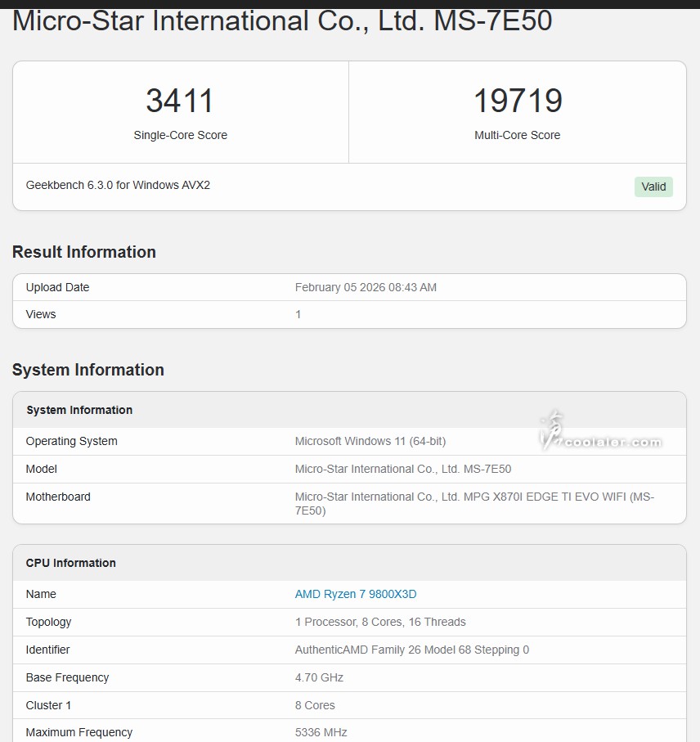Image resolution: width=700 pixels, height=742 pixels.
Task: Click the 3411 single-core score number
Action: tap(180, 101)
